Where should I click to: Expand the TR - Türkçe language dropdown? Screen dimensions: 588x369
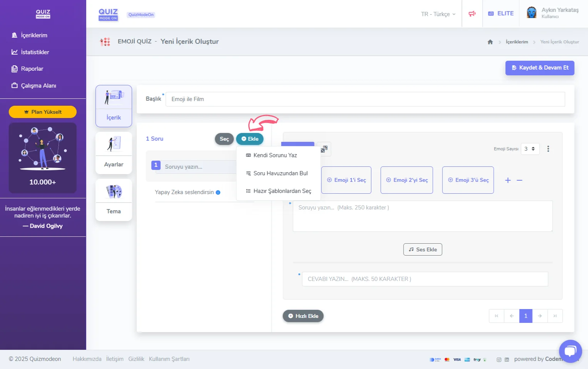coord(438,14)
